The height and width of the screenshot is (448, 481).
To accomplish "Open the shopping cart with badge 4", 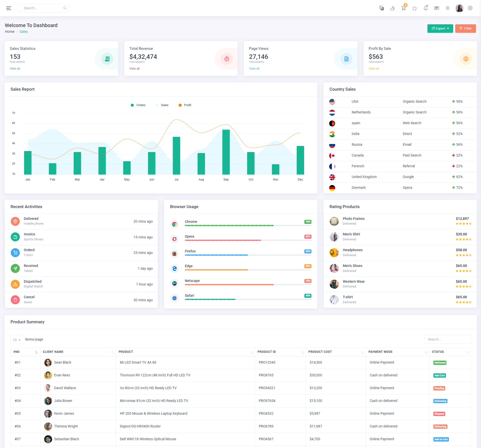I will [x=403, y=8].
